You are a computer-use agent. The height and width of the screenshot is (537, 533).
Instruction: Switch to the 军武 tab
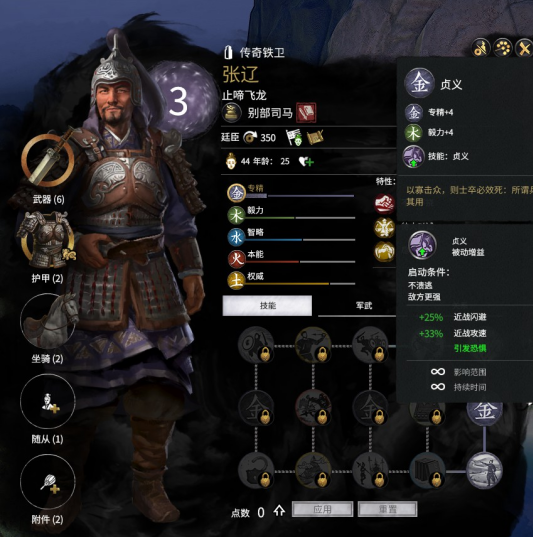(363, 305)
